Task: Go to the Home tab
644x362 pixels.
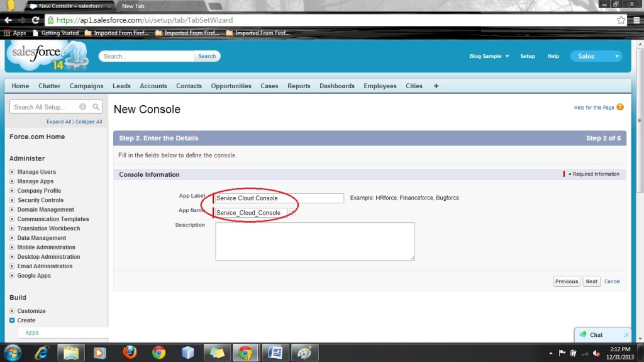Action: click(20, 86)
